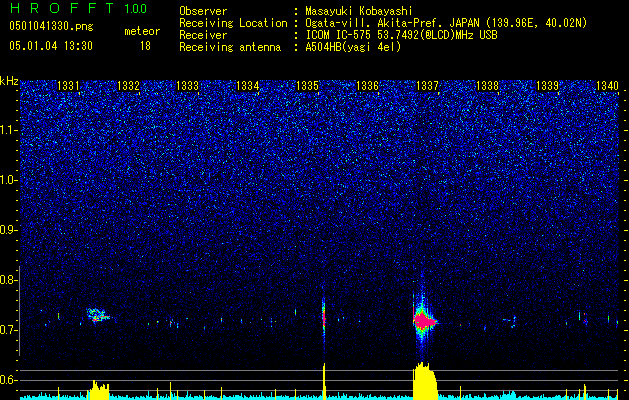Click the 'meteor' label

click(142, 31)
